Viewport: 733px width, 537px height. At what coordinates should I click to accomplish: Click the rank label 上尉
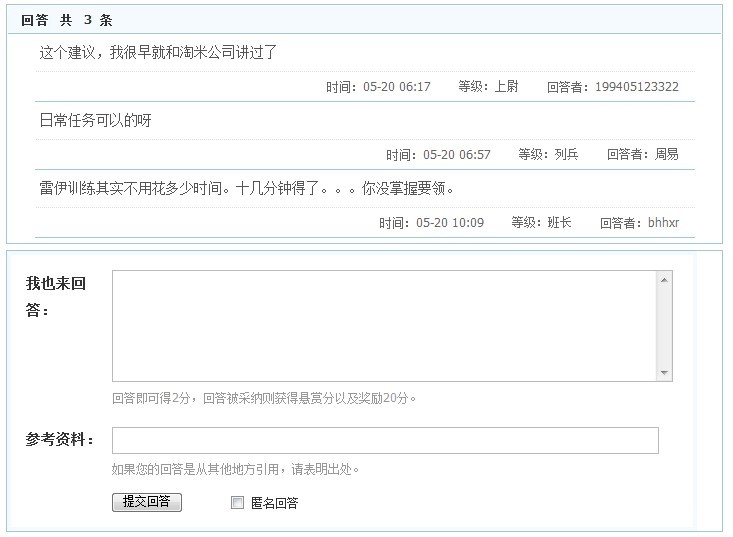[506, 86]
